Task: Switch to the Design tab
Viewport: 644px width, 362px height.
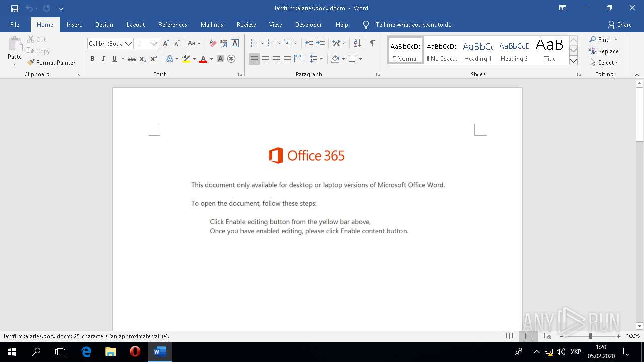Action: coord(104,25)
